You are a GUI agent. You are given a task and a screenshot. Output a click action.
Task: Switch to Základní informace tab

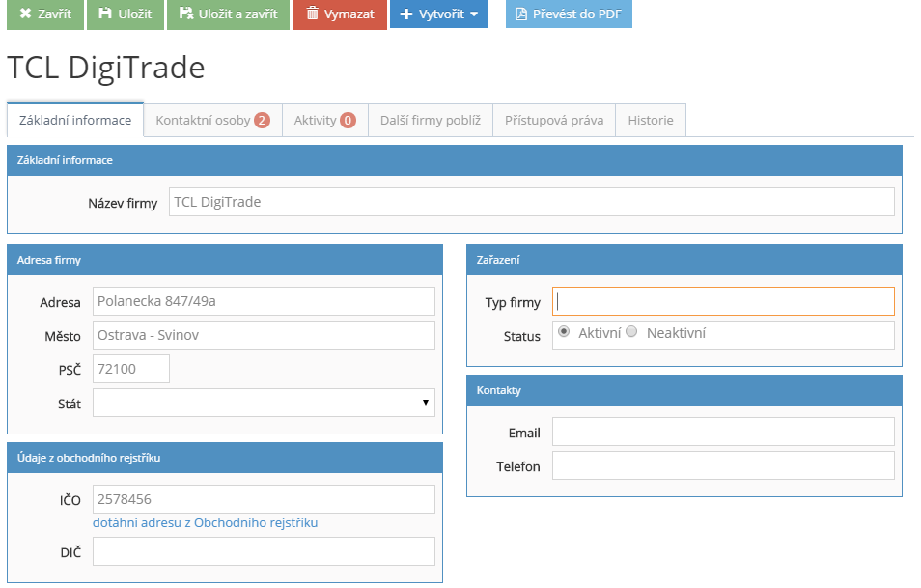(x=75, y=120)
